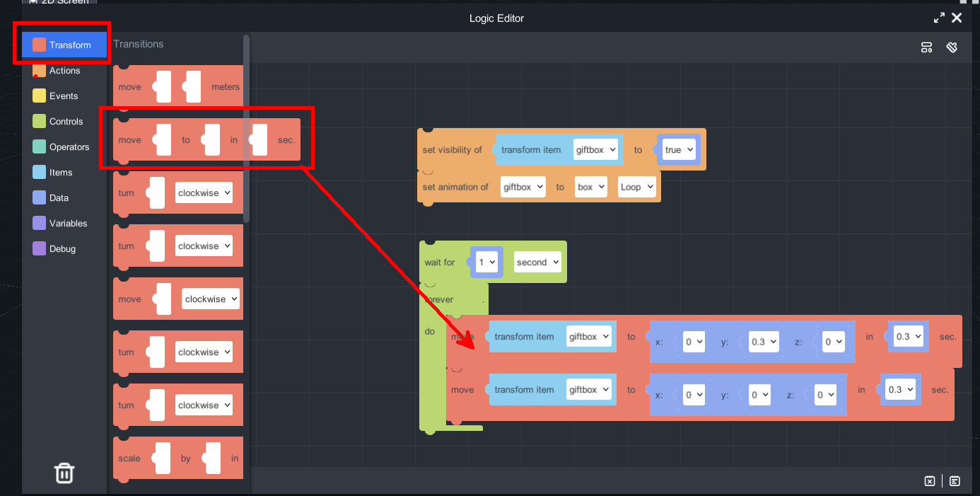Click the block layout icon in toolbar
This screenshot has height=496, width=980.
(926, 47)
